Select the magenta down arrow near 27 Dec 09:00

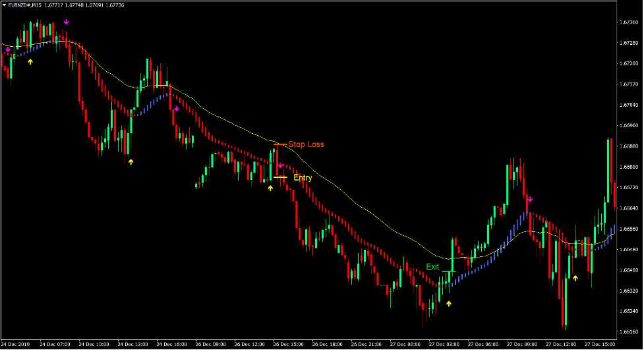pos(529,198)
